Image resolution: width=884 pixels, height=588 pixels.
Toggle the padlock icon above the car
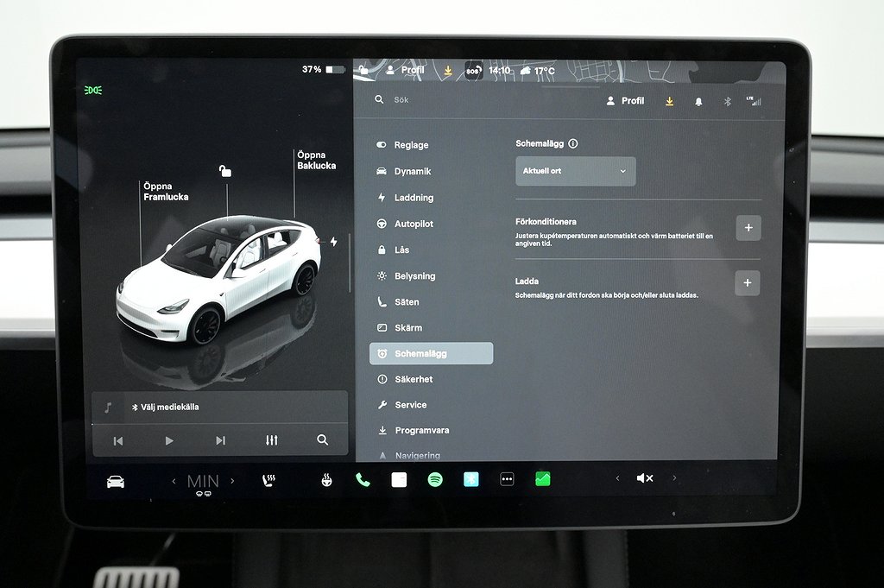click(x=225, y=171)
